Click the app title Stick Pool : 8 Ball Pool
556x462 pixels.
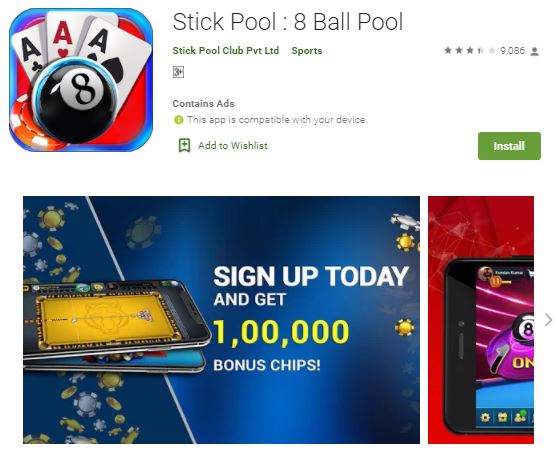pos(288,22)
